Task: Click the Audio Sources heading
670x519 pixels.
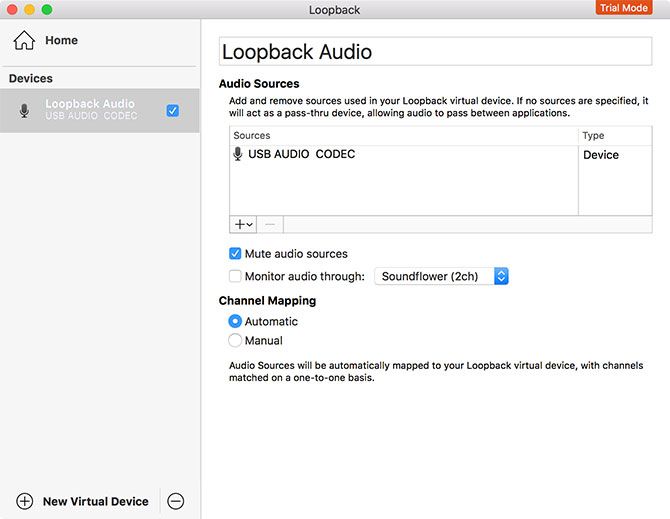Action: pos(259,84)
